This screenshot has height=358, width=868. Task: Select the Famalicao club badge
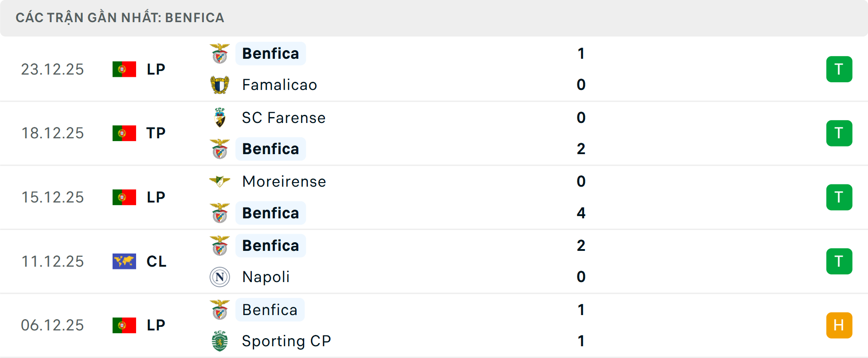[220, 85]
